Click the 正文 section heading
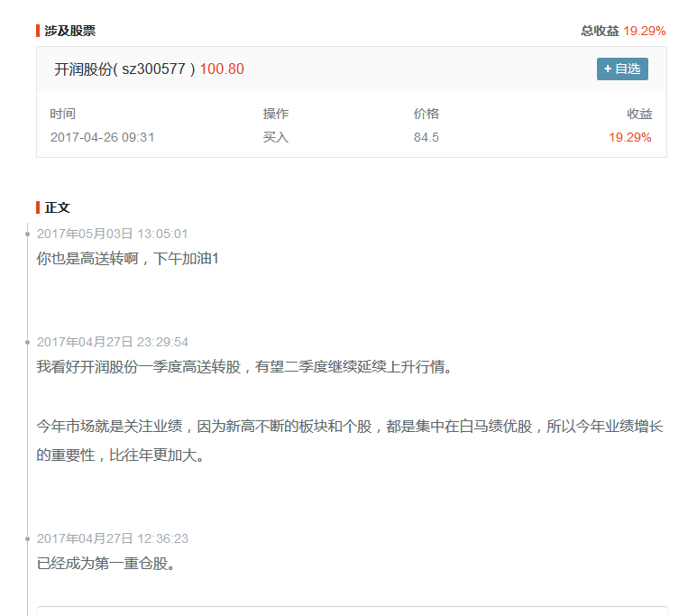This screenshot has width=697, height=616. click(58, 207)
